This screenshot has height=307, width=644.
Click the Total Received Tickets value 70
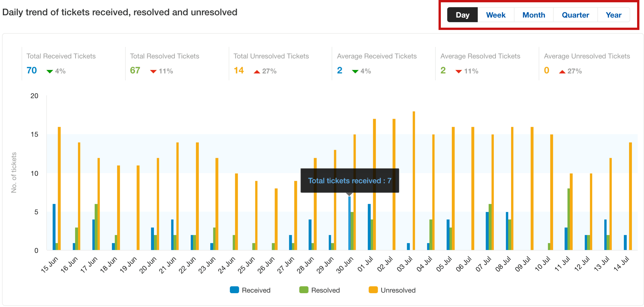pyautogui.click(x=32, y=70)
